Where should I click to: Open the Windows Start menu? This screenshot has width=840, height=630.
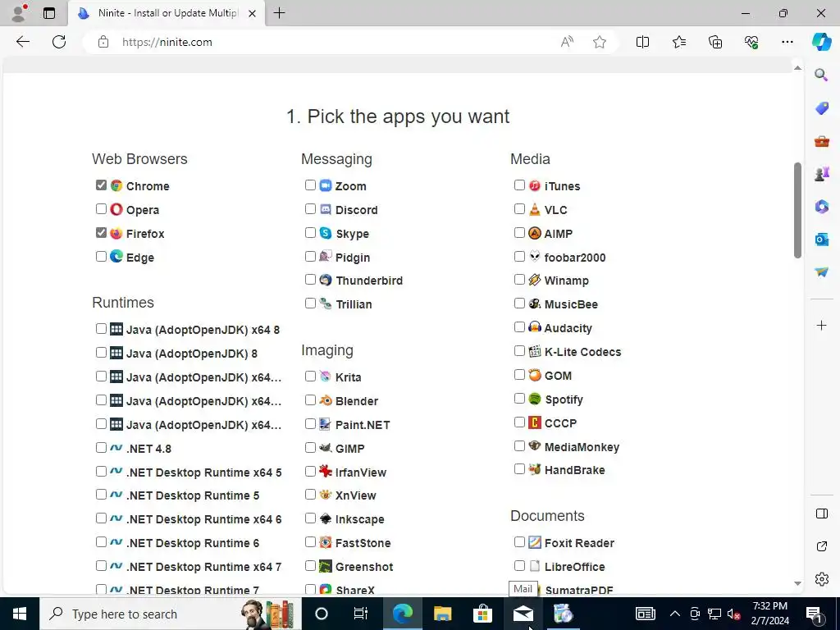pos(20,614)
